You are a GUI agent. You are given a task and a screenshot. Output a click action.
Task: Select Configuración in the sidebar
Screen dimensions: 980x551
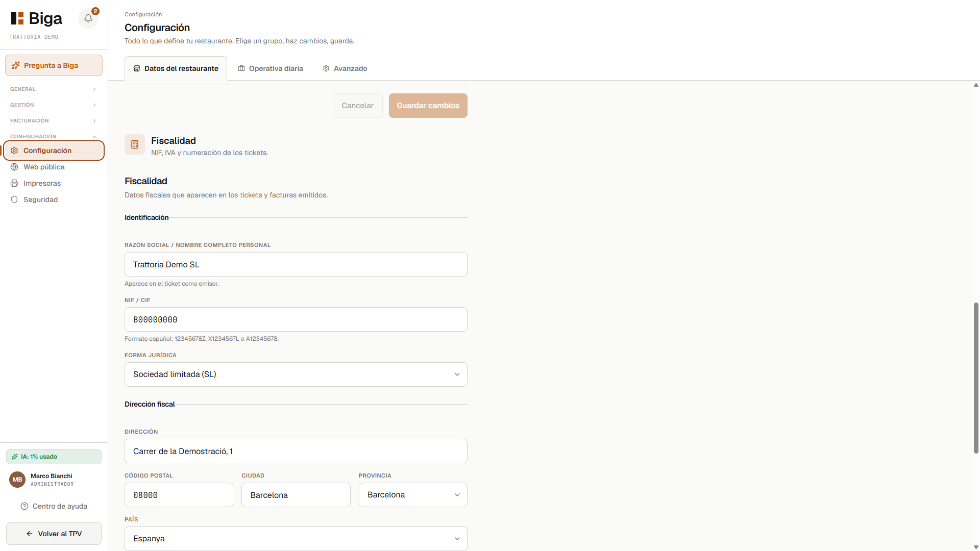[x=54, y=151]
